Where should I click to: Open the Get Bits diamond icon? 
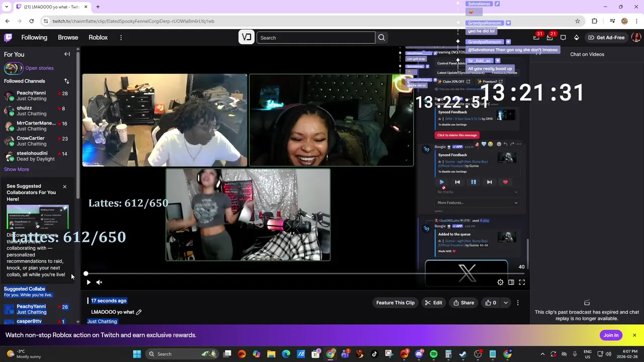(577, 37)
